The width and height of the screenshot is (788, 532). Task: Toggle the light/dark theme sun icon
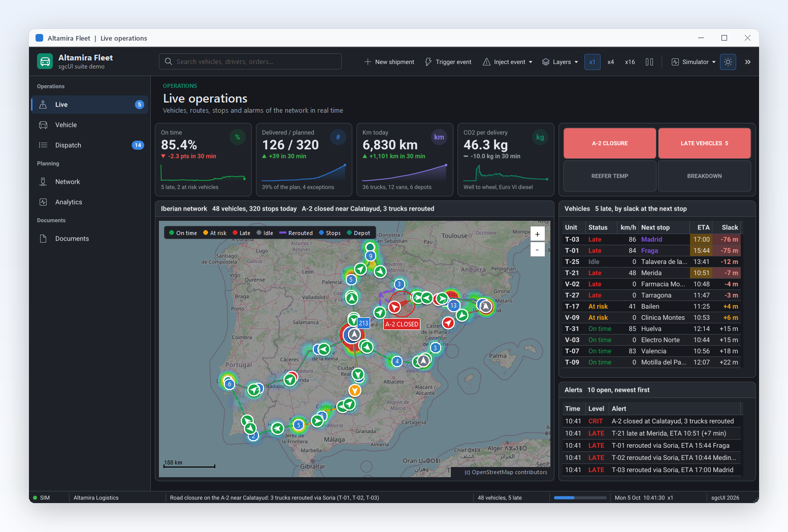pos(728,62)
